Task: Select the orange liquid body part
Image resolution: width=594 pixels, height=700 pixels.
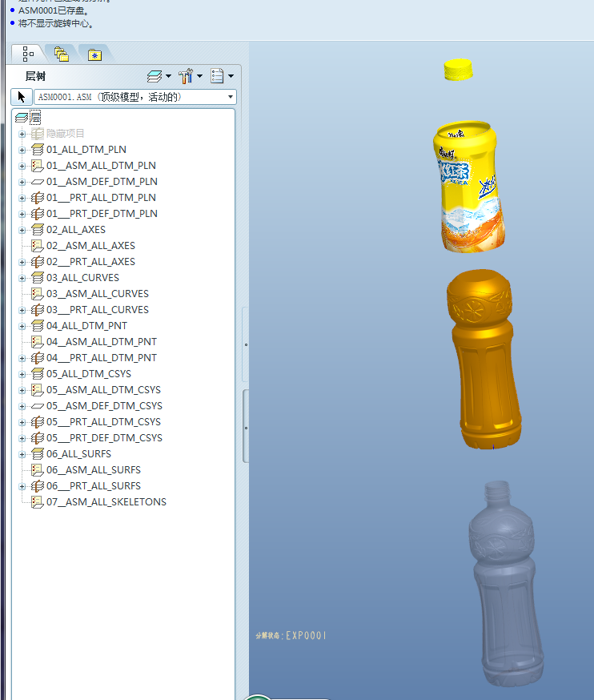Action: pos(484,360)
